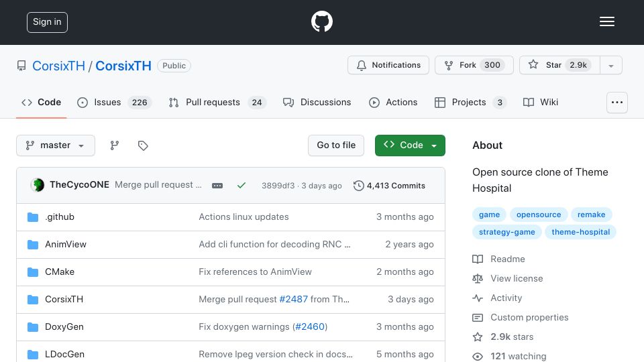Click the GitHub Octocat logo
This screenshot has width=644, height=362.
pos(321,21)
